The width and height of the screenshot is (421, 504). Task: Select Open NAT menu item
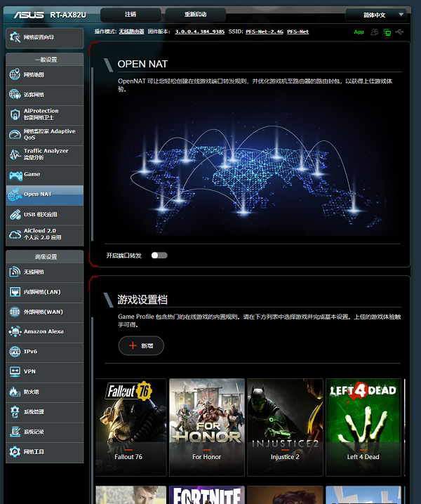pyautogui.click(x=45, y=194)
